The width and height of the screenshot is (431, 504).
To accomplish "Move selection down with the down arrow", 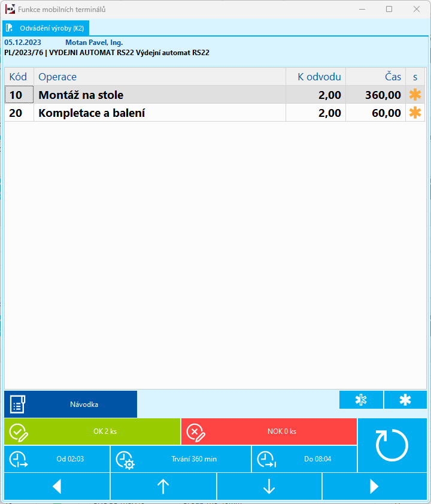I will [269, 486].
